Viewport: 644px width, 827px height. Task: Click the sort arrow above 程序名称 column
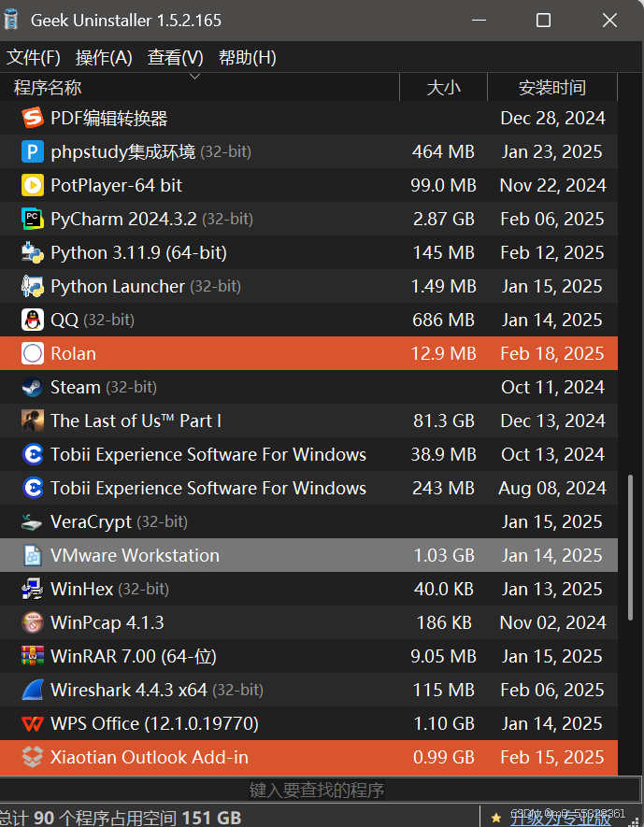pyautogui.click(x=194, y=77)
